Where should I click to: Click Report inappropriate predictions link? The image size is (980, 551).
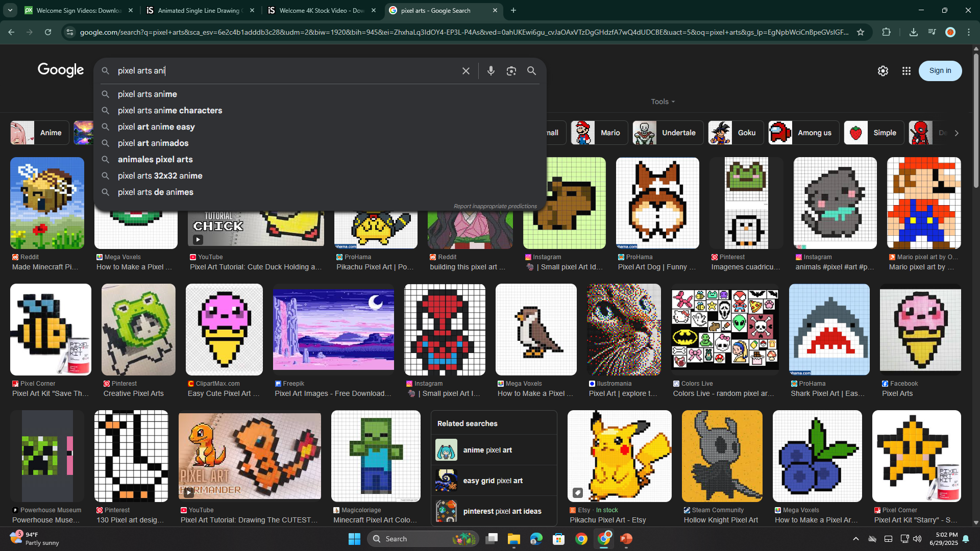pyautogui.click(x=495, y=206)
